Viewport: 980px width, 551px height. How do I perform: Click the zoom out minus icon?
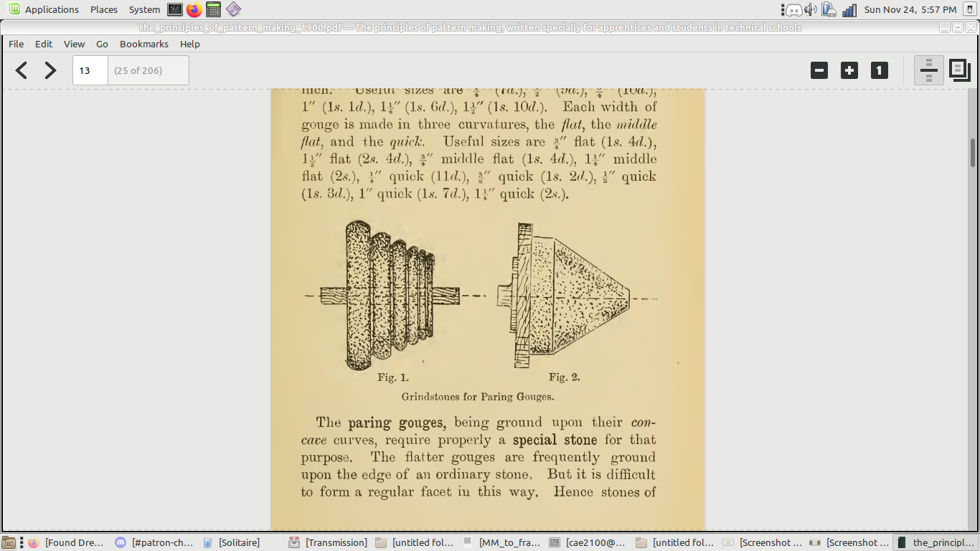coord(819,70)
